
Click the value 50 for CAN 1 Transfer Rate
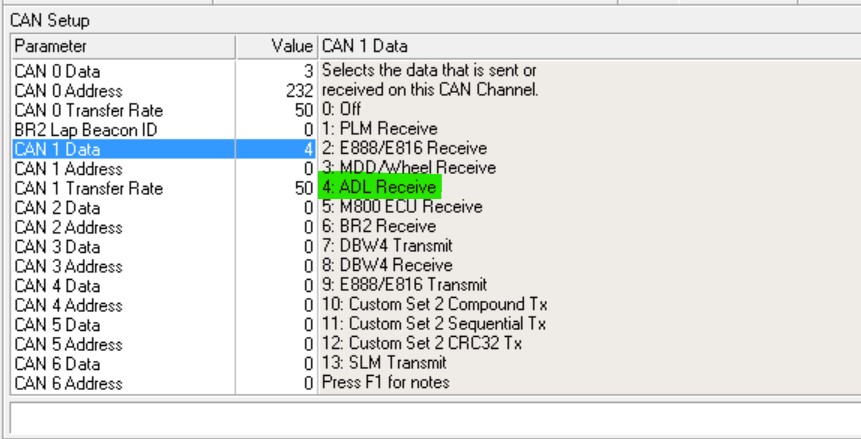[x=304, y=188]
